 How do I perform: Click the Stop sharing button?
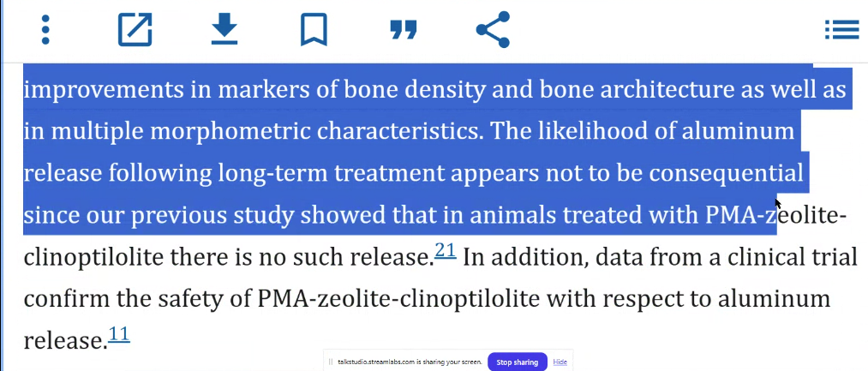[517, 362]
